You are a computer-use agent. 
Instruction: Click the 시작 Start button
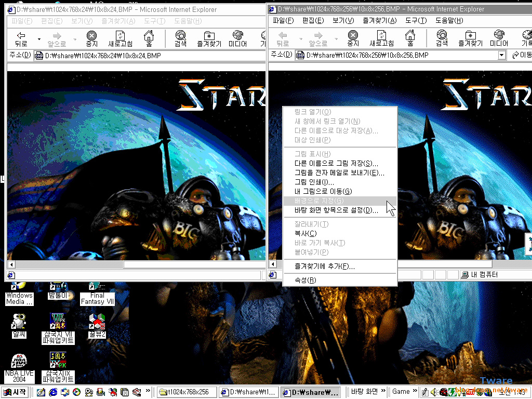(15, 392)
